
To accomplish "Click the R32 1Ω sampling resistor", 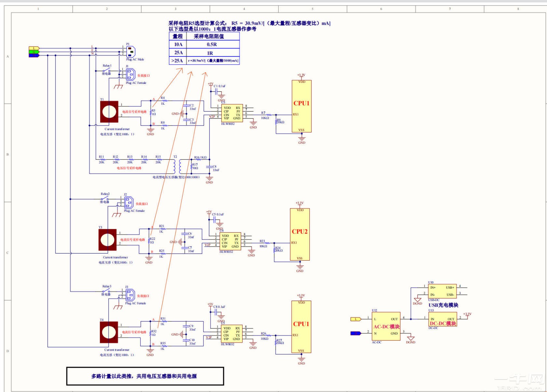I will [x=150, y=334].
